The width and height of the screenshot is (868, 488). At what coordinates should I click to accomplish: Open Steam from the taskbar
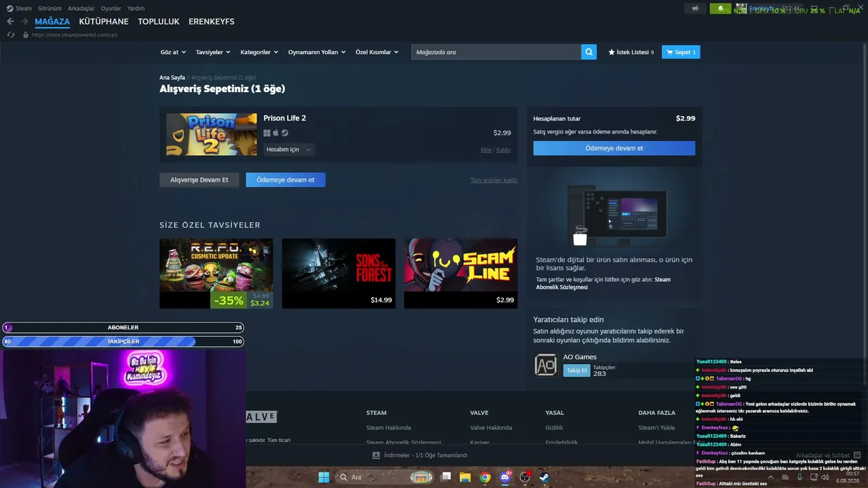(544, 477)
